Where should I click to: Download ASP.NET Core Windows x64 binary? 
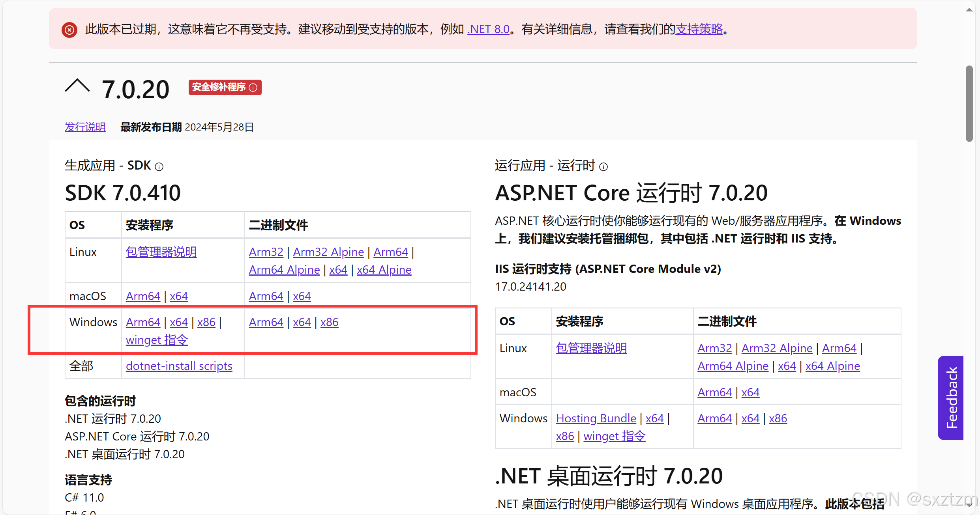click(x=751, y=418)
